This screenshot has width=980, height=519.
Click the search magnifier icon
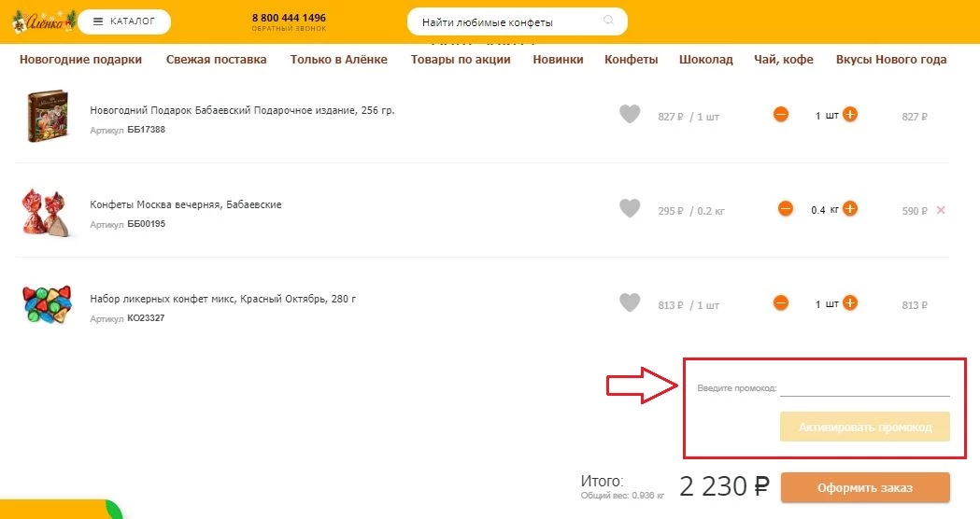pyautogui.click(x=608, y=21)
